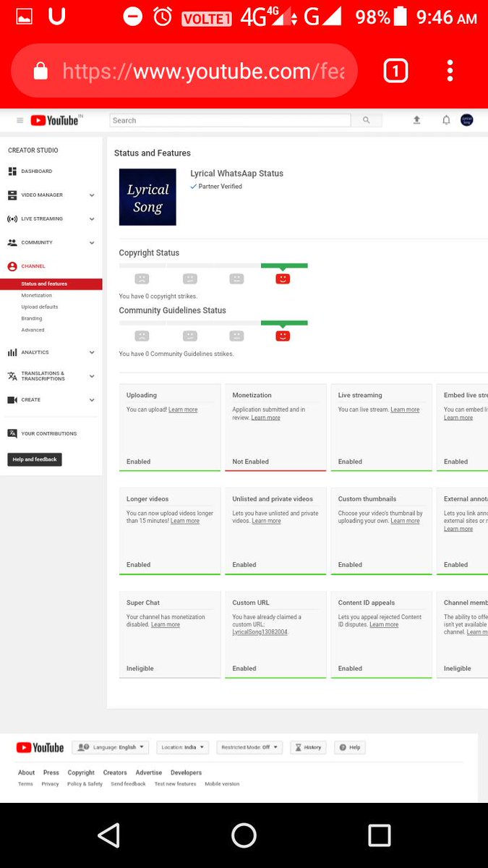Tap the Android back triangle button

point(108,835)
